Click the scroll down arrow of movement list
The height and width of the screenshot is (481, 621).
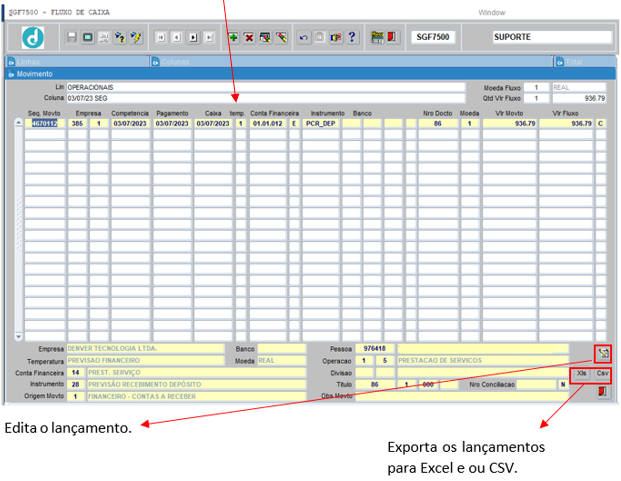pyautogui.click(x=18, y=337)
